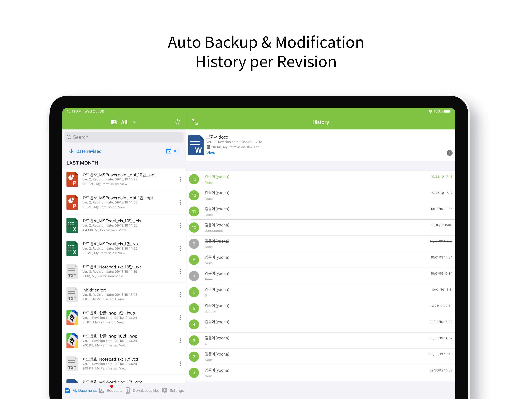Screen dimensions: 532x399
Task: Click the sync refresh icon
Action: pyautogui.click(x=178, y=122)
